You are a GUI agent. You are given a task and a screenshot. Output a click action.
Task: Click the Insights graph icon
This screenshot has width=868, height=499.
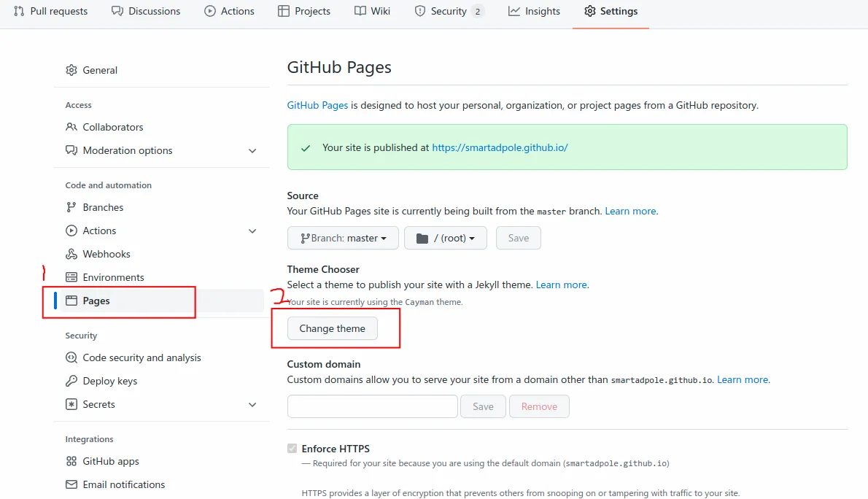[514, 11]
